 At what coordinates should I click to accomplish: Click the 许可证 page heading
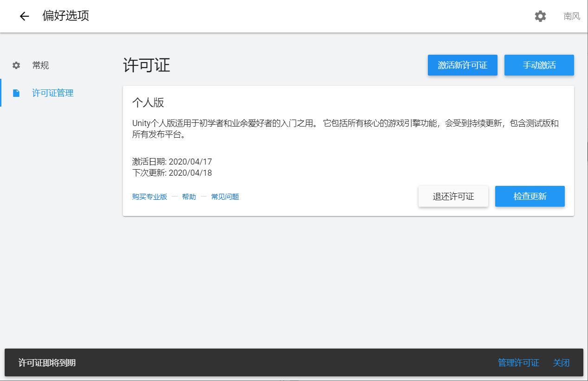point(147,65)
